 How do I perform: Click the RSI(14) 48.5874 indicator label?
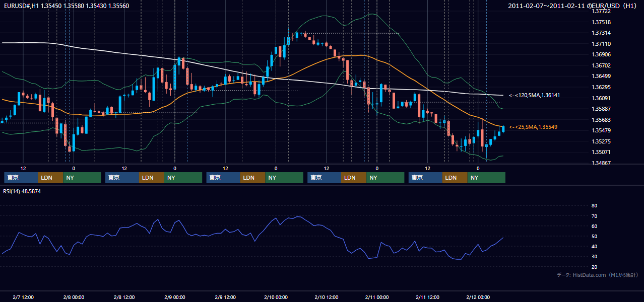[x=22, y=191]
